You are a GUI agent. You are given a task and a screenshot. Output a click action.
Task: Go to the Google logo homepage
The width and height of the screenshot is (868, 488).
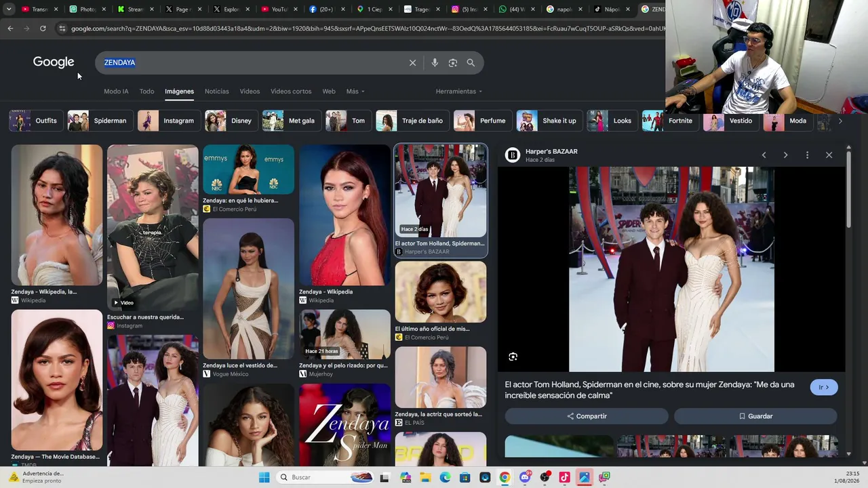click(54, 62)
